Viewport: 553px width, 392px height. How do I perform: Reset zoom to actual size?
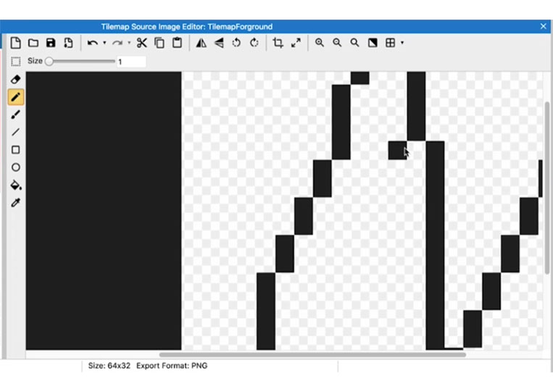tap(355, 43)
